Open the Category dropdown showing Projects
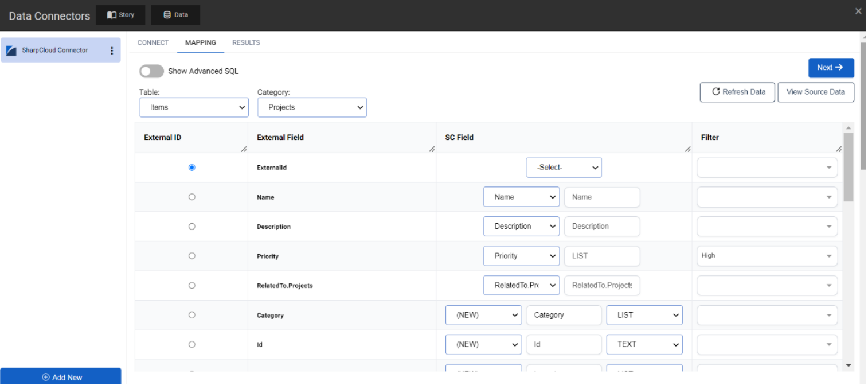The height and width of the screenshot is (385, 868). tap(312, 107)
